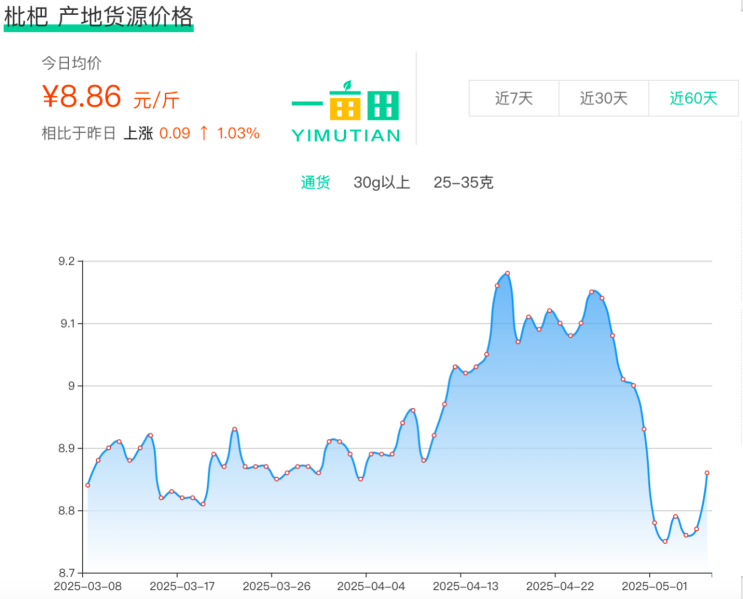
Task: Click the YIMUTIAN logo
Action: 346,112
